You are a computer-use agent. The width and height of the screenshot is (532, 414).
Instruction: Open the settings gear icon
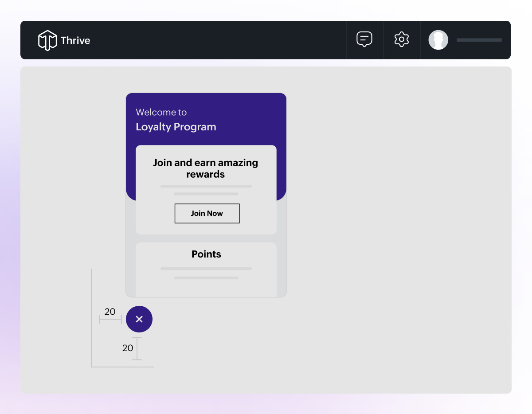coord(402,39)
